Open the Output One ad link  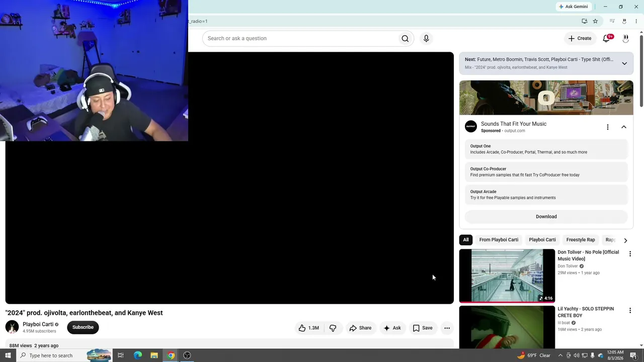pyautogui.click(x=546, y=149)
